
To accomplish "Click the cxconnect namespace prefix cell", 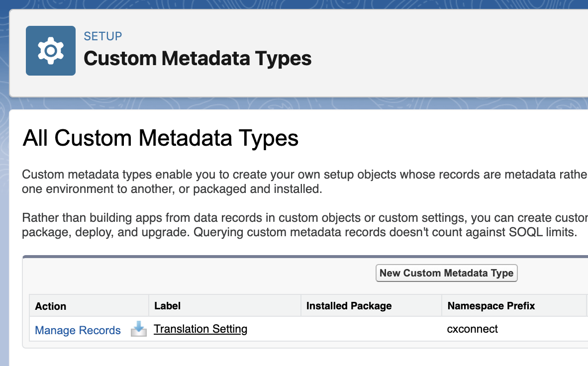I will coord(473,329).
